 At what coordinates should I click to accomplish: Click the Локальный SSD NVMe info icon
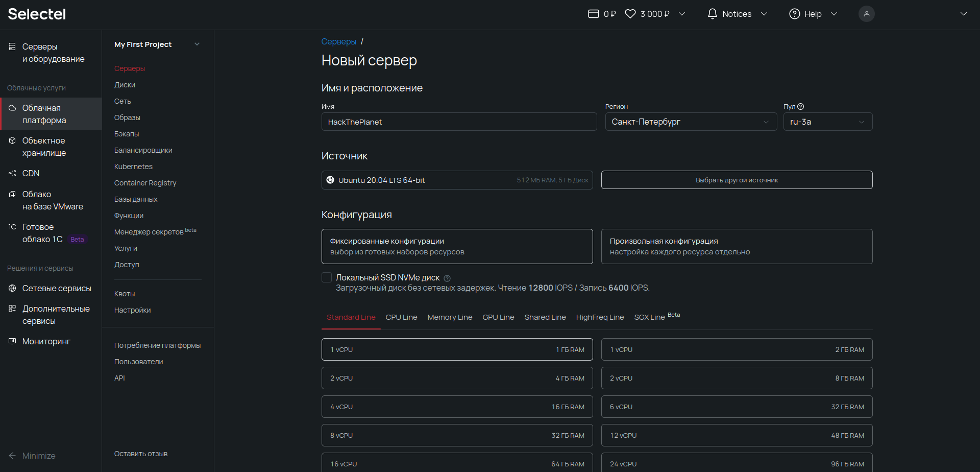click(447, 278)
